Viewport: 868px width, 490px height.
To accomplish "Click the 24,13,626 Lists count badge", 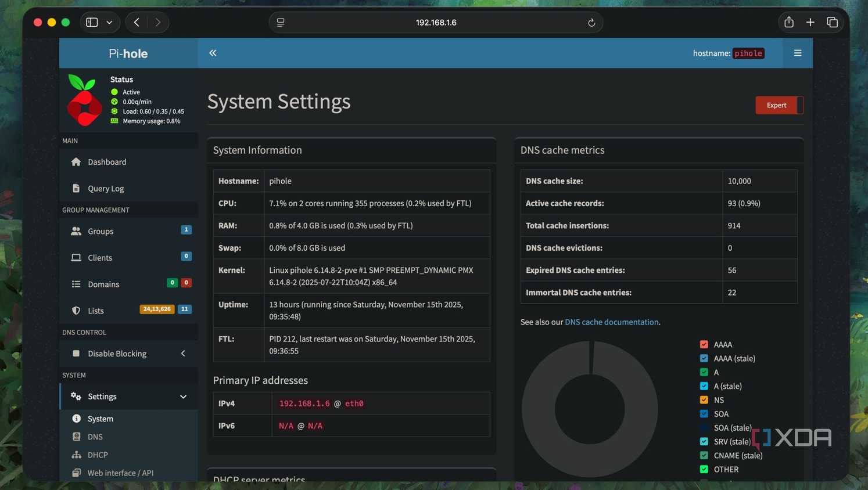I will pos(157,309).
